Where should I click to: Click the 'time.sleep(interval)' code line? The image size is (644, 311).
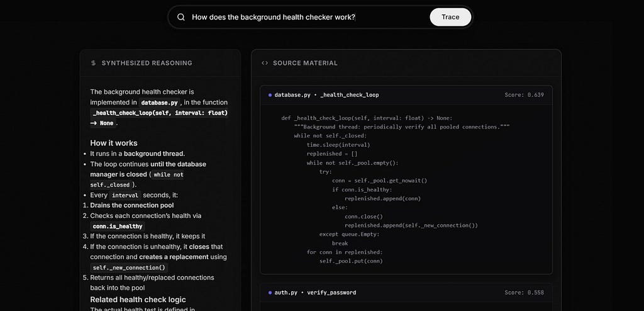[338, 145]
